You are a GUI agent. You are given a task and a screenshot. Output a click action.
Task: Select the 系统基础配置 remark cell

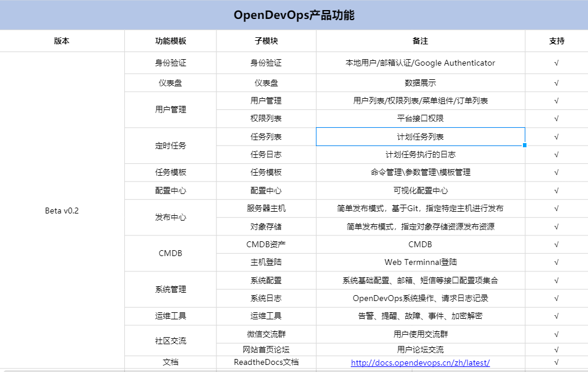click(421, 280)
